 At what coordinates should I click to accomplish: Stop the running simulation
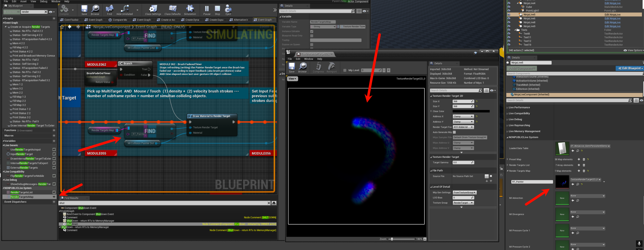tap(217, 10)
